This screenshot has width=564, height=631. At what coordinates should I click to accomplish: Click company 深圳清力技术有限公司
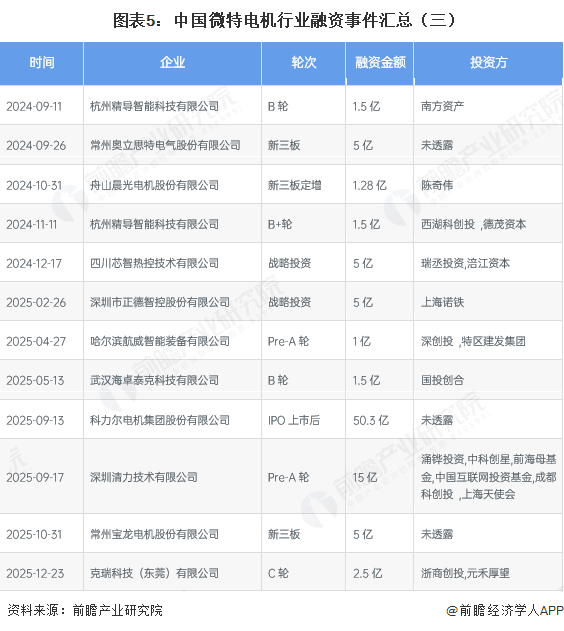tap(144, 477)
